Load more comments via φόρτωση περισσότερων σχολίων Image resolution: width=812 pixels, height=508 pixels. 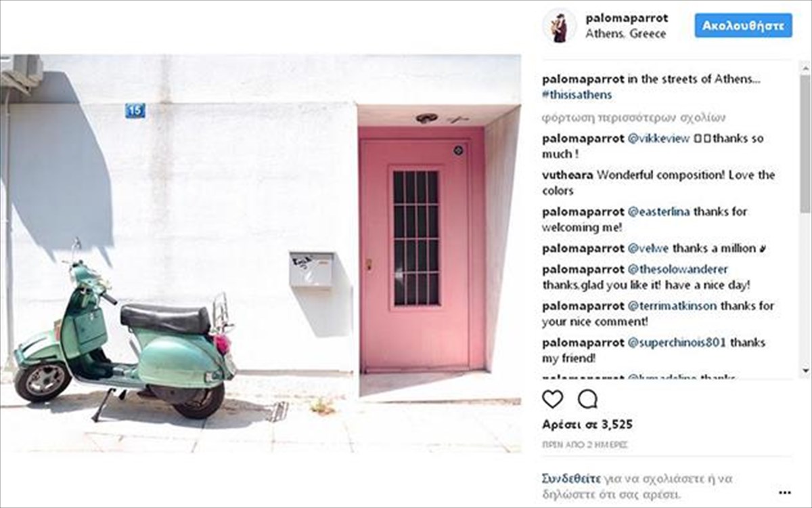[634, 117]
